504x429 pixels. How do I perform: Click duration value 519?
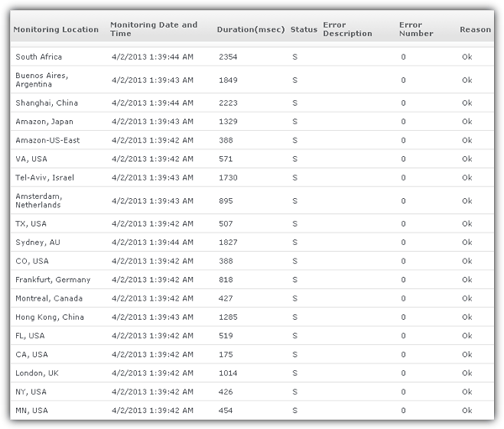point(226,336)
